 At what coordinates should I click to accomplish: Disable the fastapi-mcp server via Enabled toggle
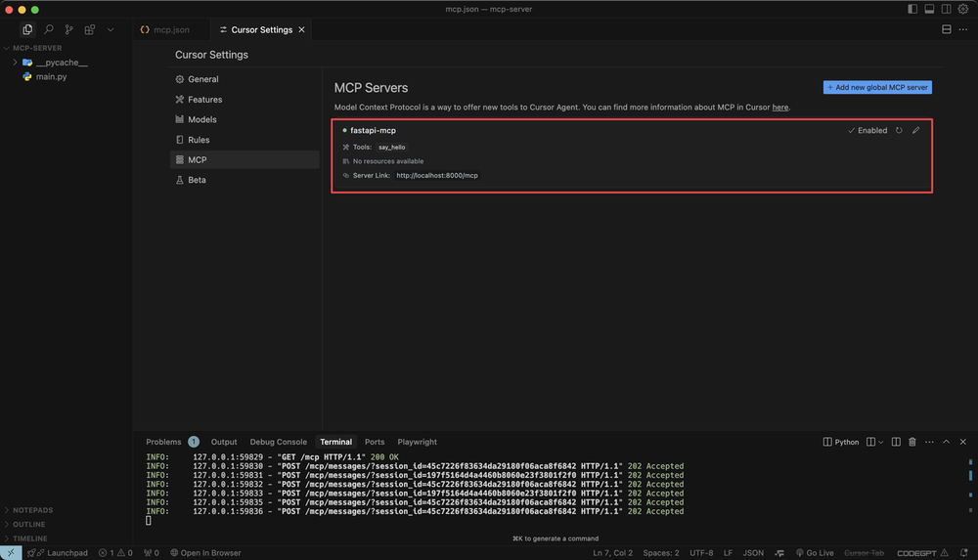pos(867,130)
